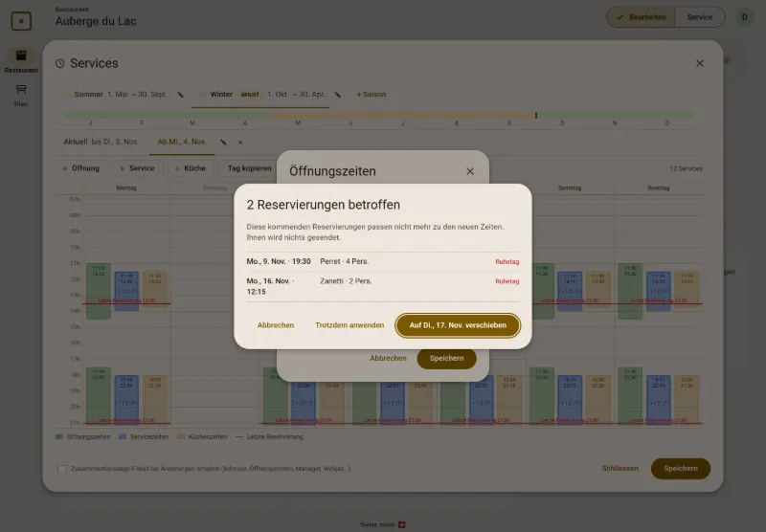
Task: Click Küchenzeiten legend swatch
Action: [181, 437]
